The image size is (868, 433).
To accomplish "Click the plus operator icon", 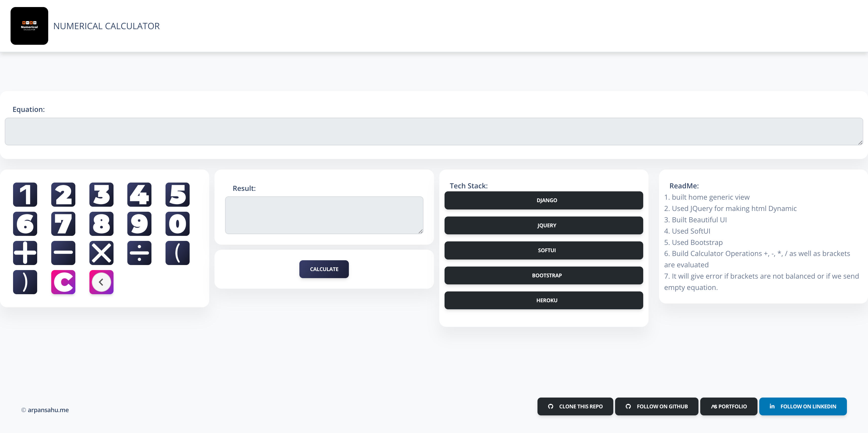I will pos(25,252).
